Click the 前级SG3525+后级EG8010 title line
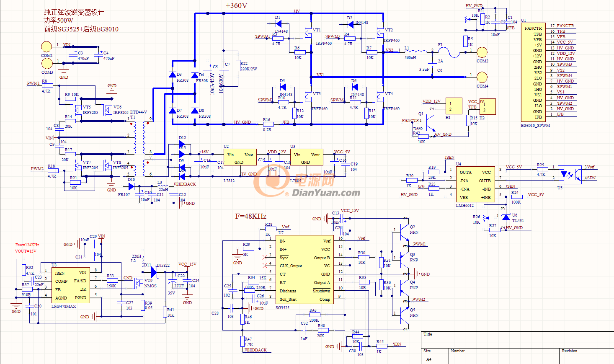This screenshot has width=614, height=364. click(81, 29)
